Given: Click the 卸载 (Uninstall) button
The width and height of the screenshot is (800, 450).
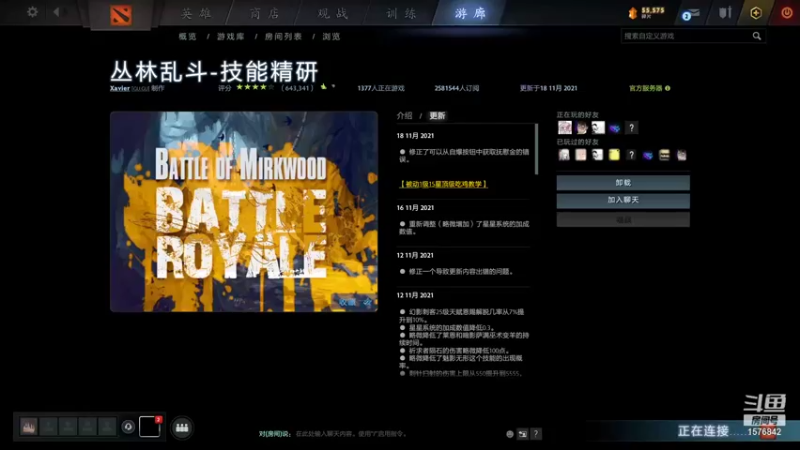Looking at the screenshot, I should [x=623, y=183].
